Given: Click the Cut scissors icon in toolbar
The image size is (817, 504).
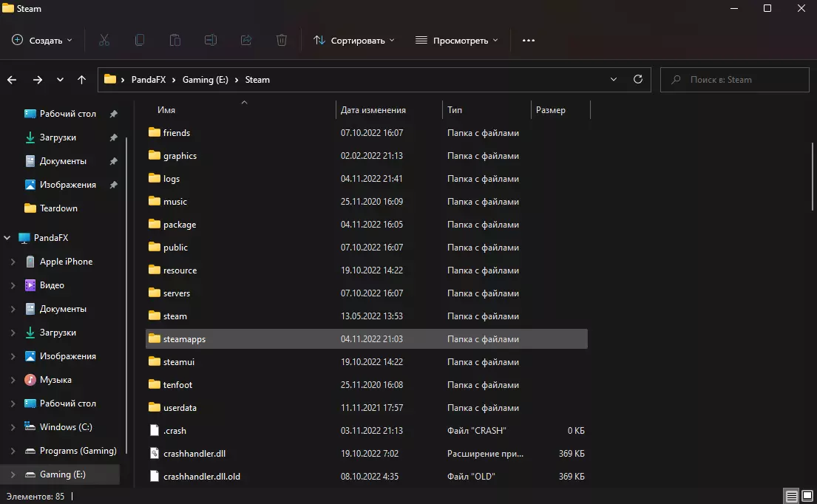Looking at the screenshot, I should point(104,40).
